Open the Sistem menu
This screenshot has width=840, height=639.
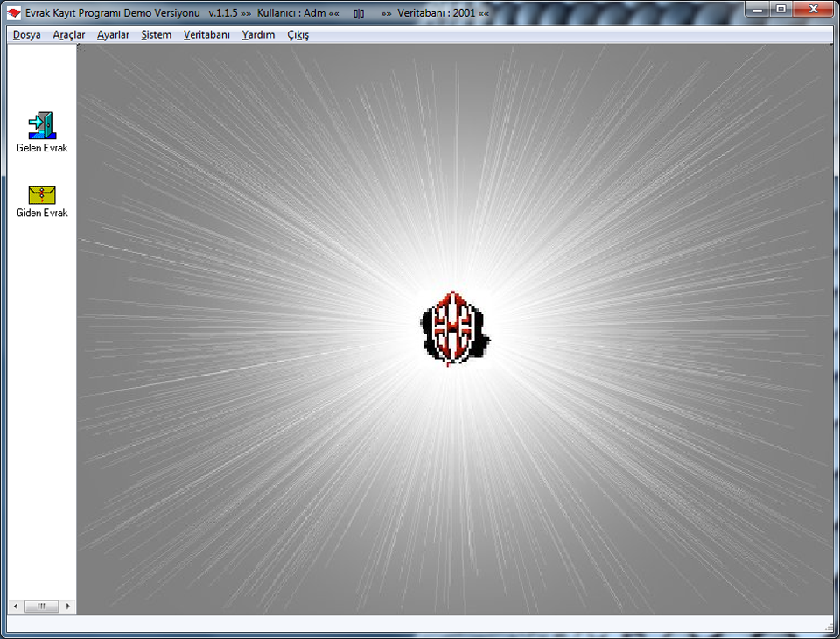click(x=157, y=35)
